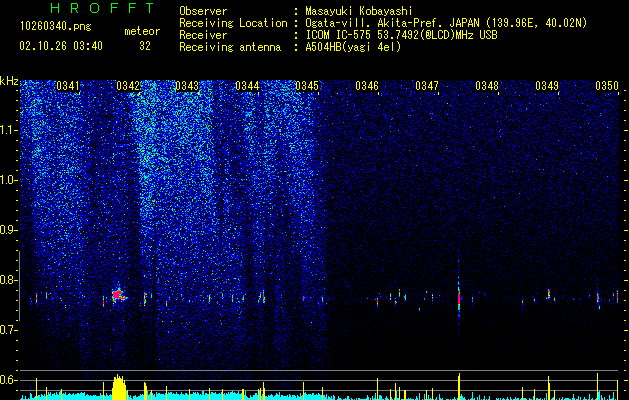Click the Receiving antenna label
Screen dimensions: 629x400
(x=230, y=47)
